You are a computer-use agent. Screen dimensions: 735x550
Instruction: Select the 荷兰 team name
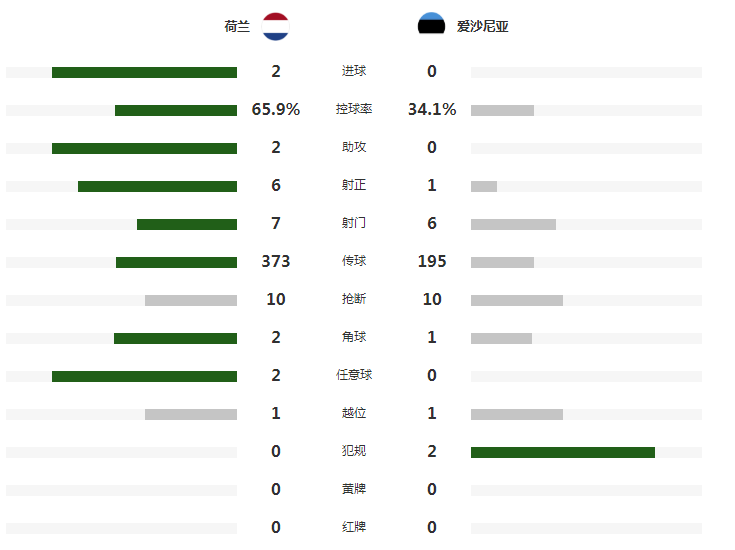pyautogui.click(x=237, y=26)
